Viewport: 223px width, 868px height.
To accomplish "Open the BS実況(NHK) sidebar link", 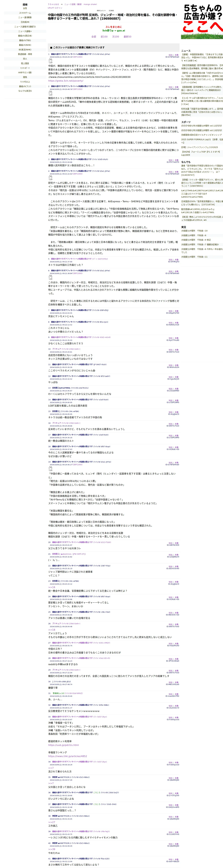I will (25, 49).
